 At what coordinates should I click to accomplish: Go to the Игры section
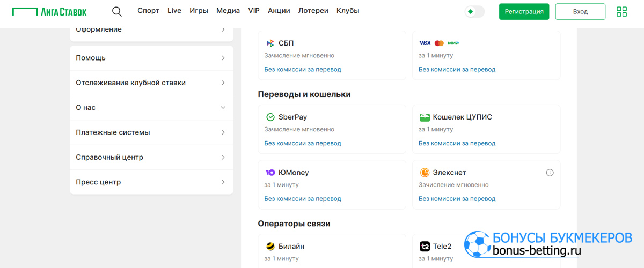(199, 11)
